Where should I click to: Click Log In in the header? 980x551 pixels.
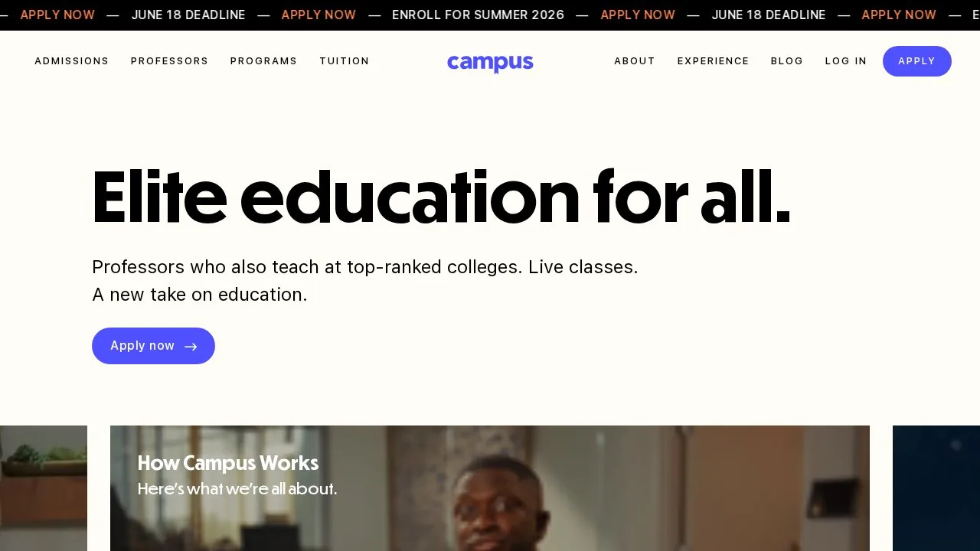[x=846, y=61]
